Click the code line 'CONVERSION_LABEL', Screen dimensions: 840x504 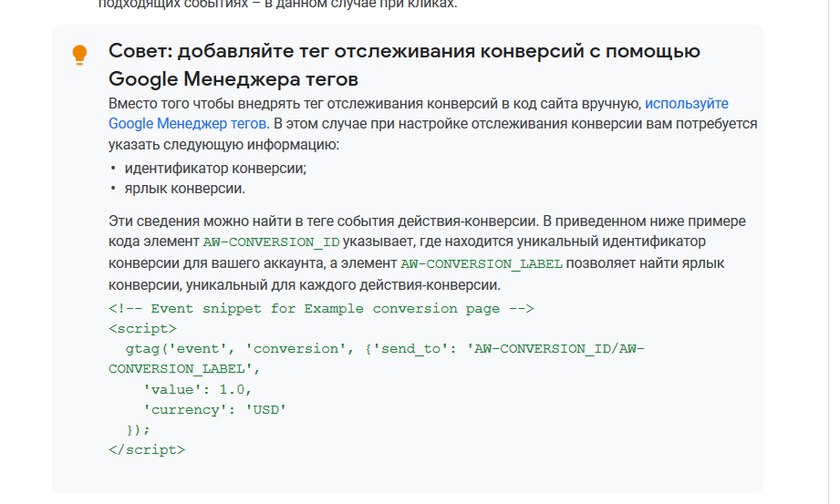(184, 369)
